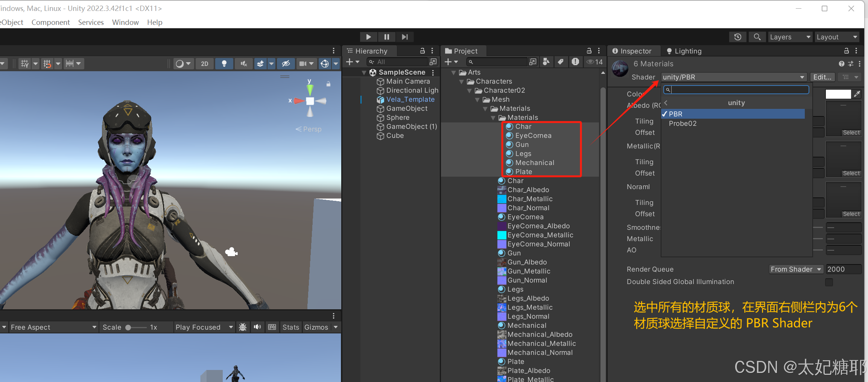Go back from the unity shader group header
Image resolution: width=868 pixels, height=382 pixels.
point(666,103)
